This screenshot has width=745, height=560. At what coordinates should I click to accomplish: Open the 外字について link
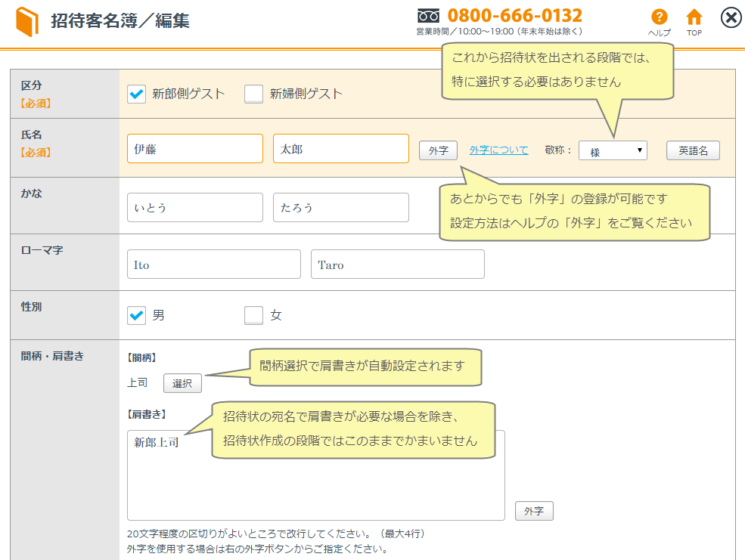point(498,150)
